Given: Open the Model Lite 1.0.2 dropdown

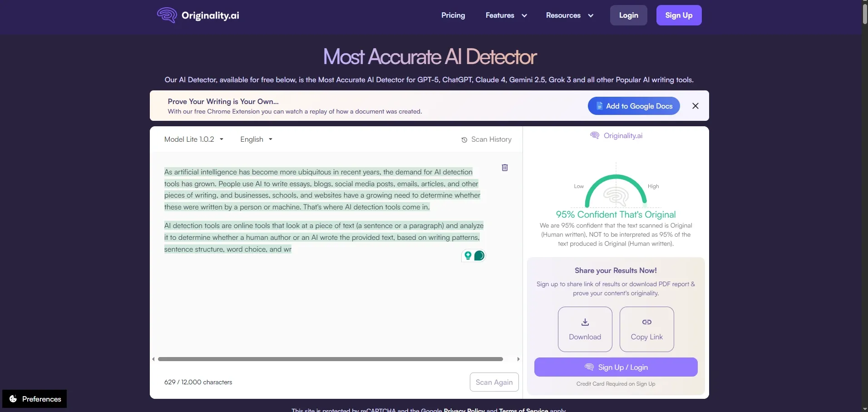Looking at the screenshot, I should pyautogui.click(x=194, y=139).
